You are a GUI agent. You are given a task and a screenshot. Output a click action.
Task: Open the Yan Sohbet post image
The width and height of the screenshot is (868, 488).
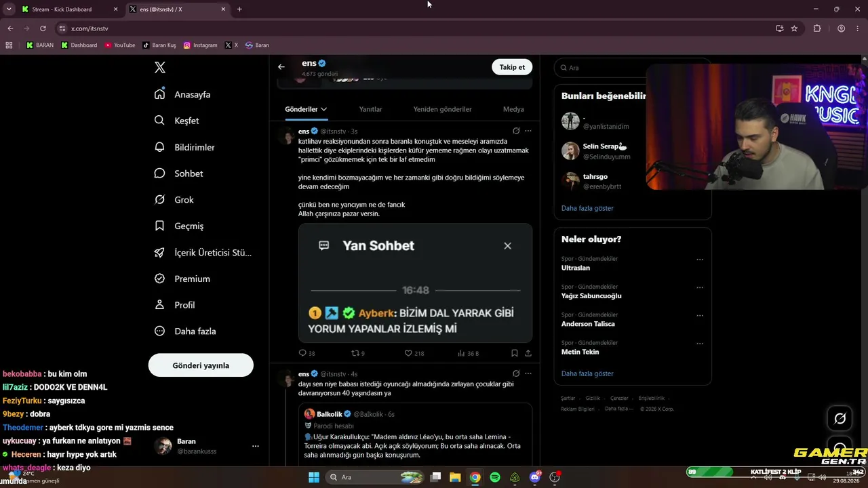click(x=415, y=283)
